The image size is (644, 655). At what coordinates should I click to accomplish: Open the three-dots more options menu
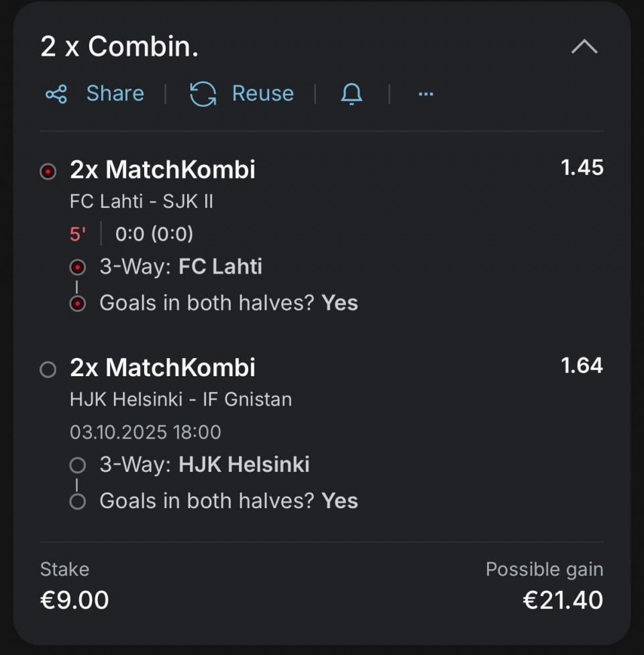click(x=426, y=94)
